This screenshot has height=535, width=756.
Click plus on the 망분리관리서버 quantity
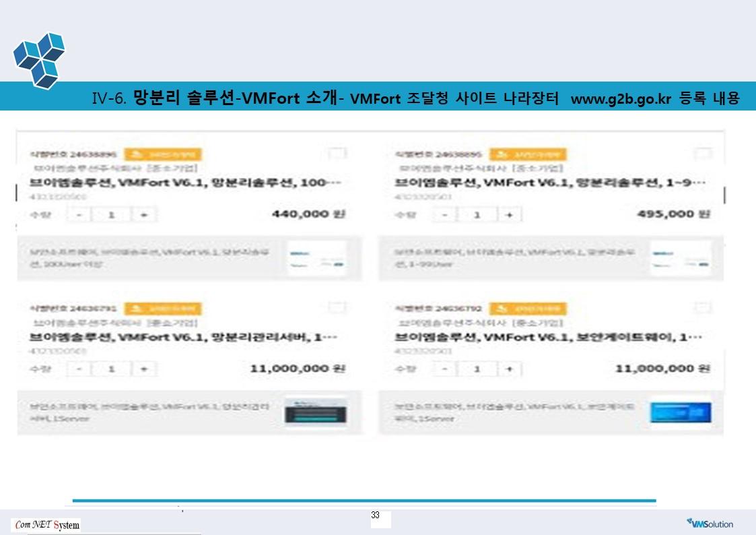point(143,369)
